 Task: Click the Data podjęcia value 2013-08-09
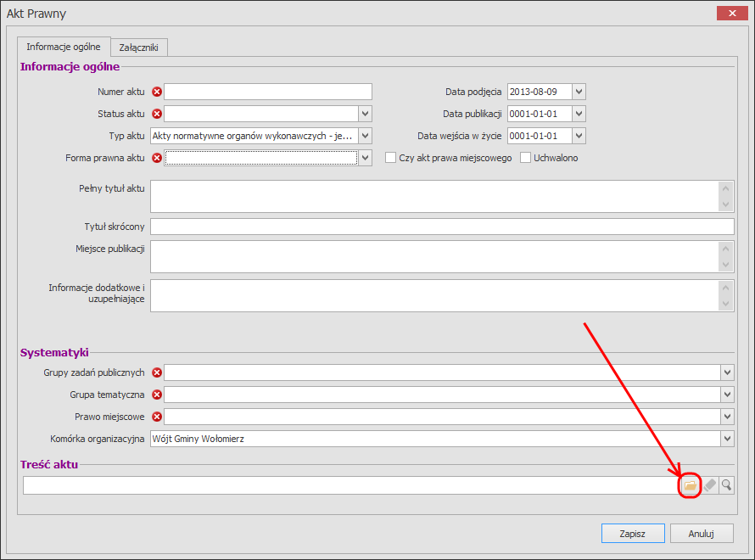534,92
